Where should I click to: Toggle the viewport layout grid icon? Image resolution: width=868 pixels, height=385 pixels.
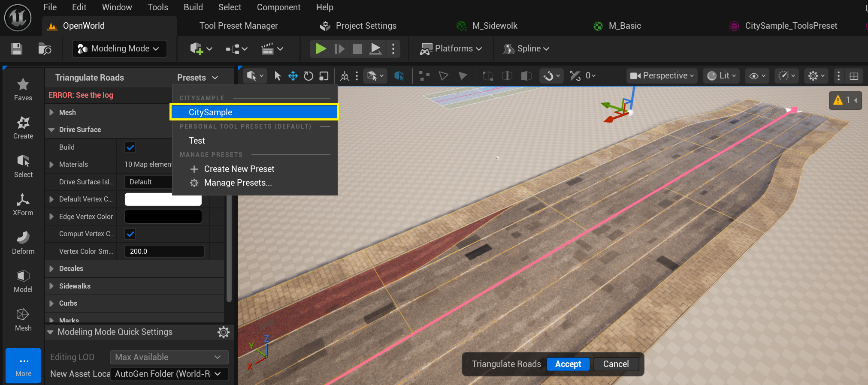(x=854, y=76)
